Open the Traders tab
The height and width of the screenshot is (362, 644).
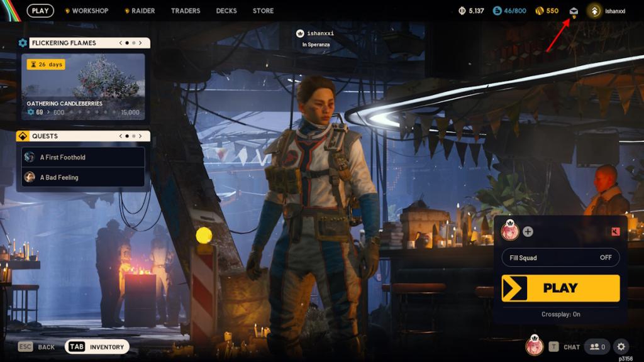tap(186, 11)
